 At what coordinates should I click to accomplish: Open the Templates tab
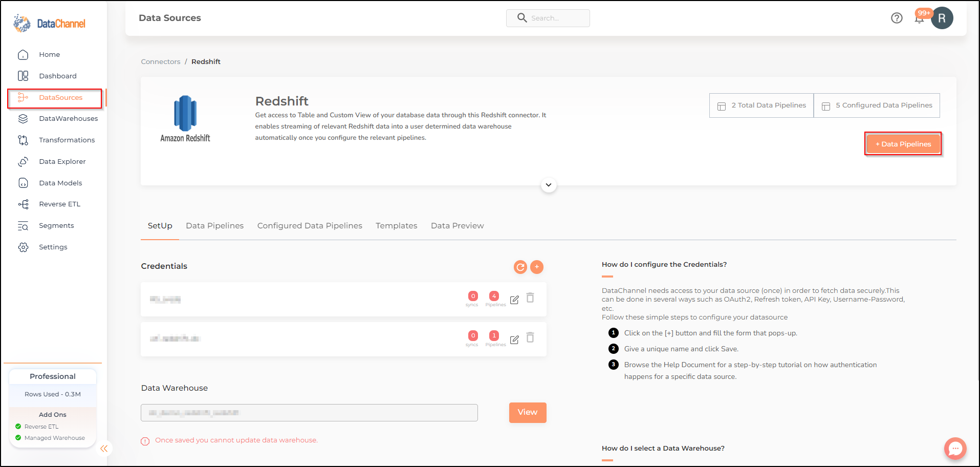396,226
